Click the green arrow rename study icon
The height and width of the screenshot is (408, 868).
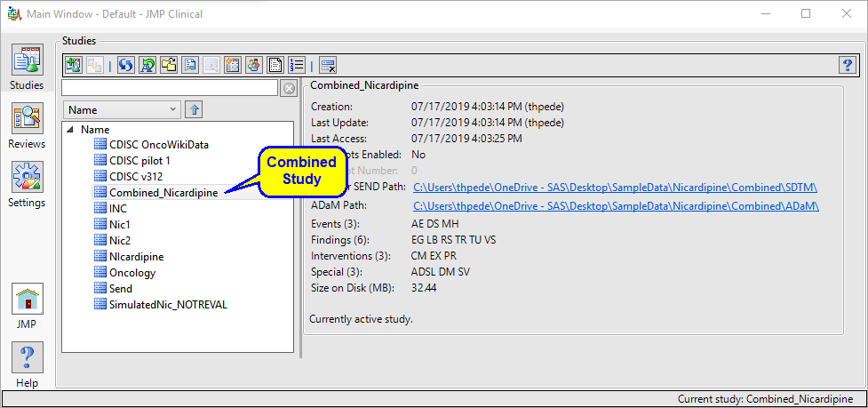click(x=147, y=65)
